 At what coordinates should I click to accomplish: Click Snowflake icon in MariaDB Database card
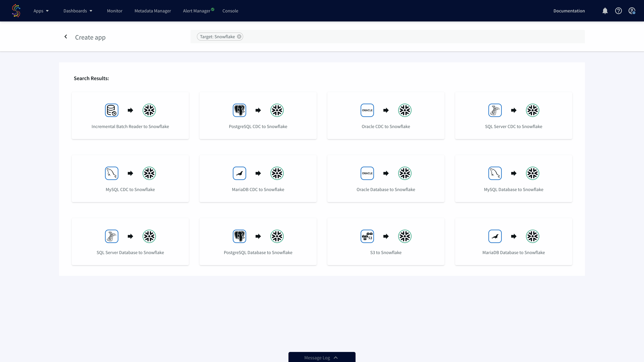coord(532,236)
